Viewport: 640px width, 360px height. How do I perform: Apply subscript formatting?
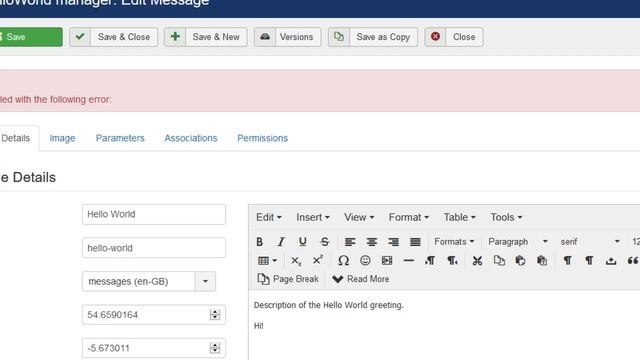[x=296, y=260]
